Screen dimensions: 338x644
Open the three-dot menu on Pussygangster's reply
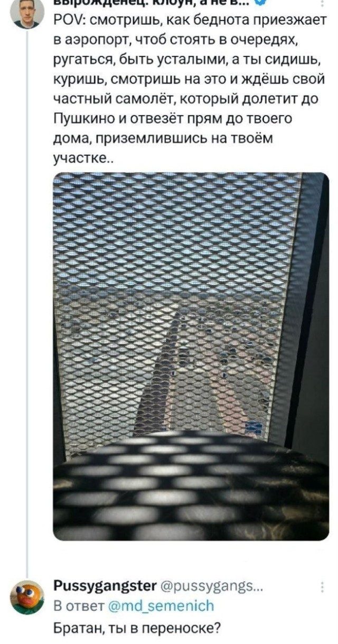click(x=322, y=589)
